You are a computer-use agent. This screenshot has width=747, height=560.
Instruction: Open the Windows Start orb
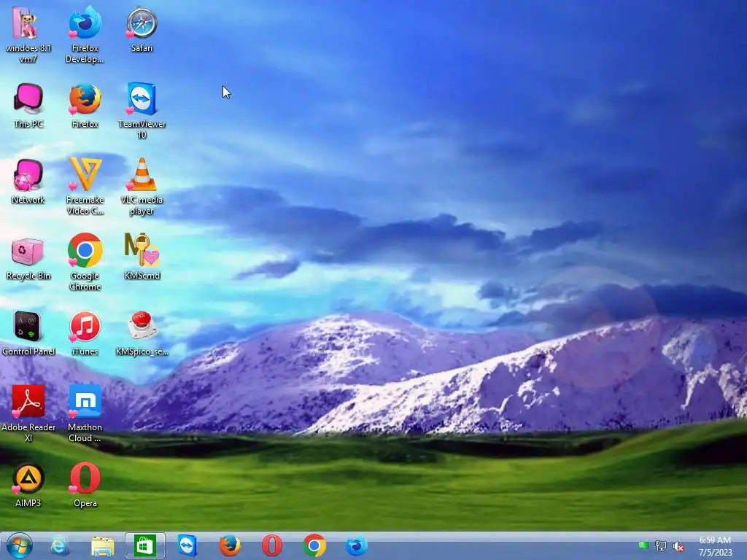pyautogui.click(x=20, y=545)
